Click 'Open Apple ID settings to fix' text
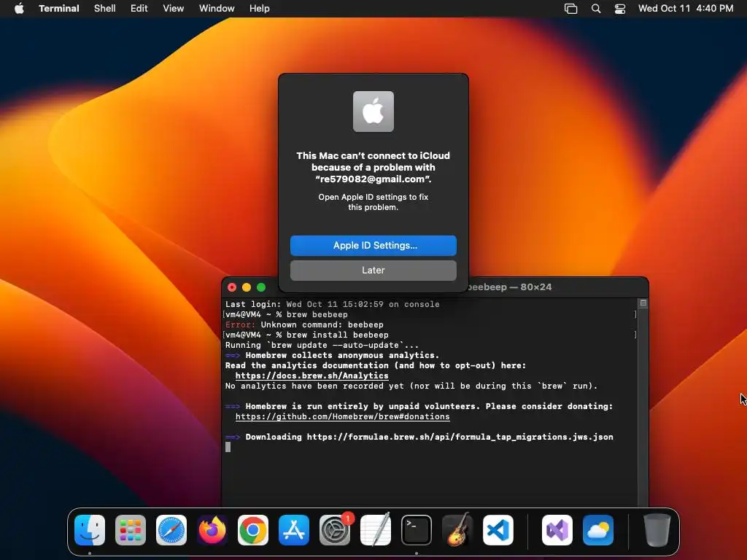The height and width of the screenshot is (560, 747). coord(373,197)
